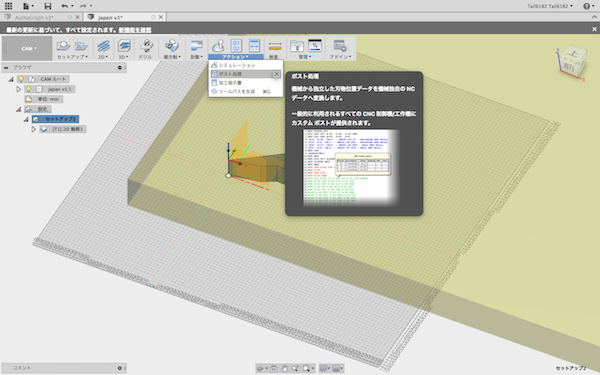This screenshot has width=600, height=375.
Task: Close the japan v1 tab
Action: [x=161, y=17]
